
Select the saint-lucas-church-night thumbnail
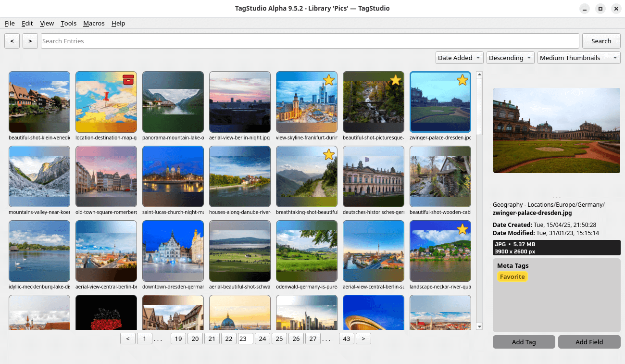point(173,176)
